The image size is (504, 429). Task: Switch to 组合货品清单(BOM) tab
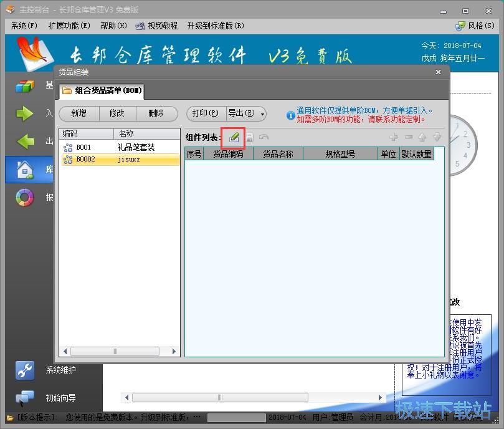tap(102, 91)
